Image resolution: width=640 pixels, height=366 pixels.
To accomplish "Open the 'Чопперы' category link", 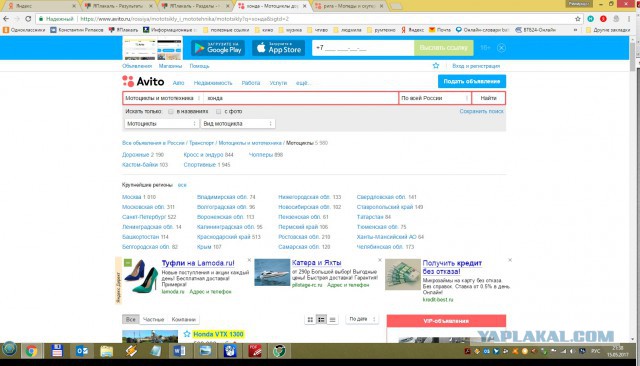I will [x=260, y=155].
